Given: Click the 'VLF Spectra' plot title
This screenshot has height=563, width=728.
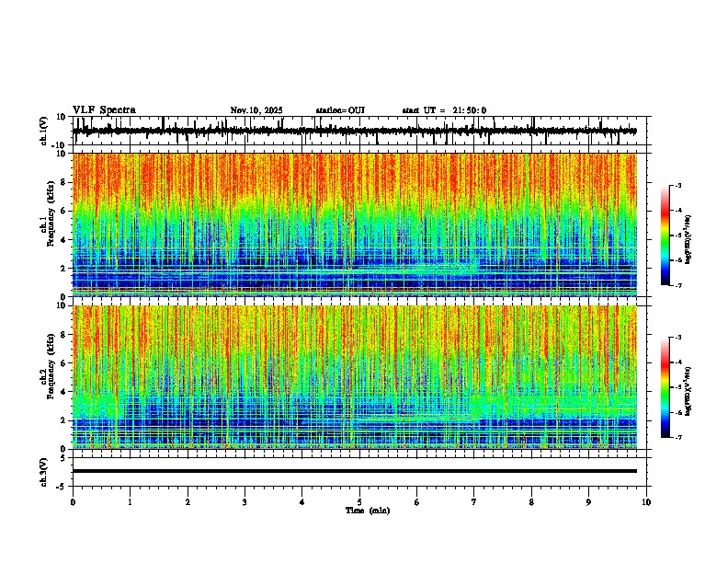Looking at the screenshot, I should click(x=104, y=110).
